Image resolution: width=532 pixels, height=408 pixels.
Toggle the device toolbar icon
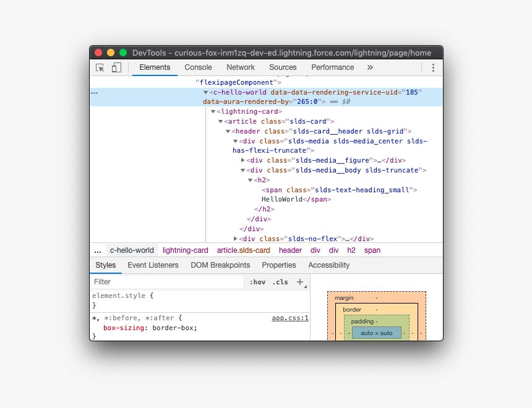[116, 67]
